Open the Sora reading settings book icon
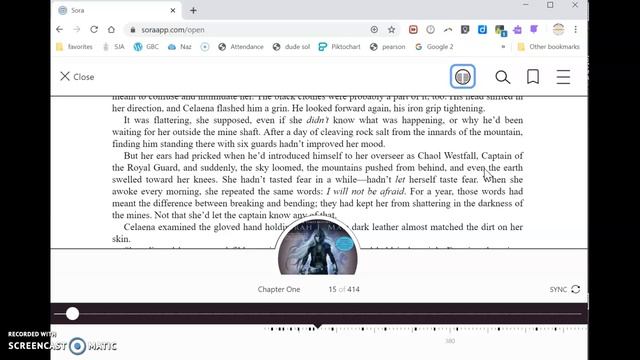Image resolution: width=640 pixels, height=360 pixels. [462, 76]
